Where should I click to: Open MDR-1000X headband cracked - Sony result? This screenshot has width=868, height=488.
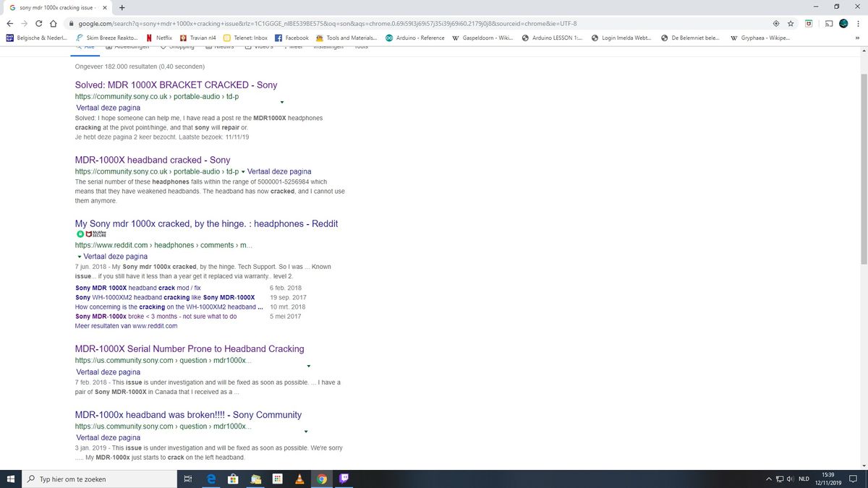tap(153, 160)
